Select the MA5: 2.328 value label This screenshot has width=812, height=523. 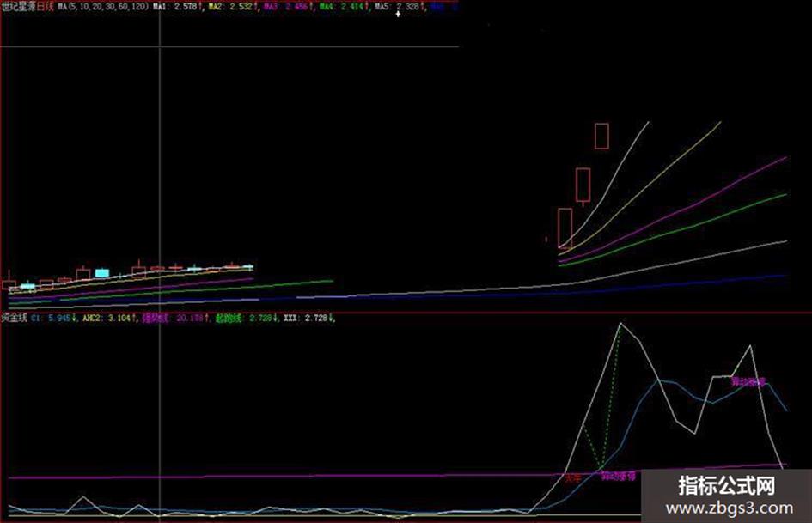pyautogui.click(x=400, y=7)
